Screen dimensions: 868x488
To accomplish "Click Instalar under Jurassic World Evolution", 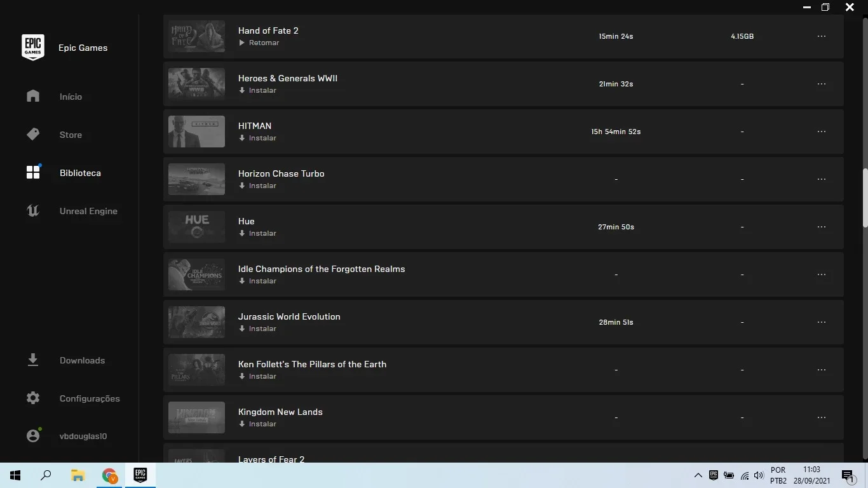I will pyautogui.click(x=257, y=329).
